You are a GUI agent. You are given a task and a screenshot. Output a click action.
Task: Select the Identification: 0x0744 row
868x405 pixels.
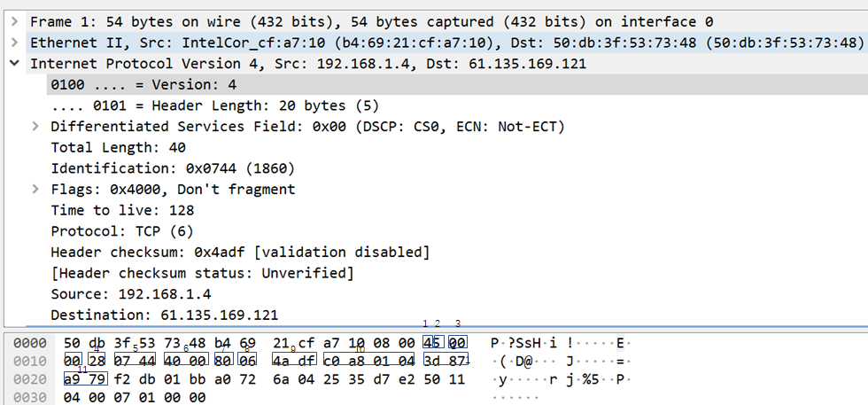[x=173, y=168]
